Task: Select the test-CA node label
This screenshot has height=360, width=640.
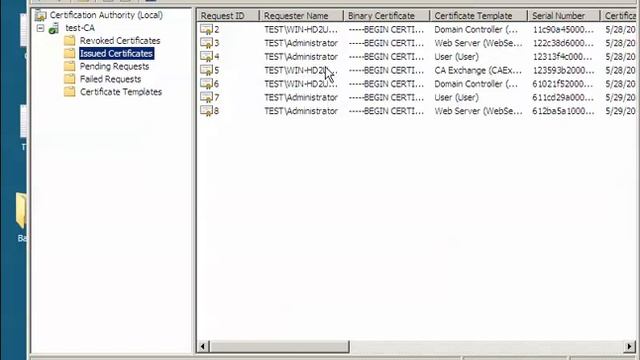Action: point(80,28)
